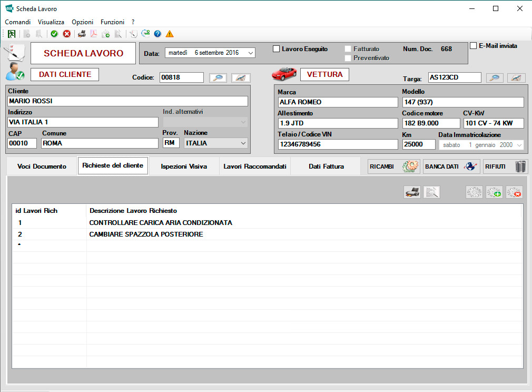Open the Data date picker dropdown
The image size is (532, 392).
point(250,53)
